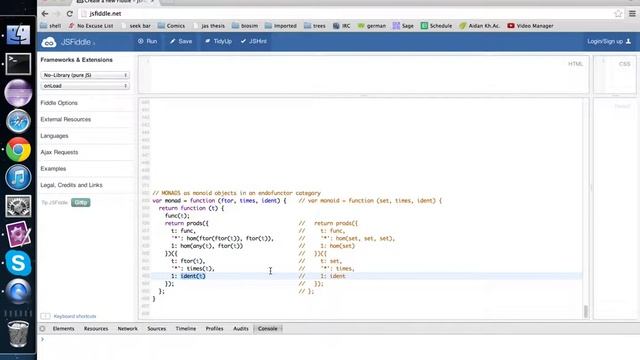Click TidyUp to format code
Viewport: 640px width, 360px height.
218,41
